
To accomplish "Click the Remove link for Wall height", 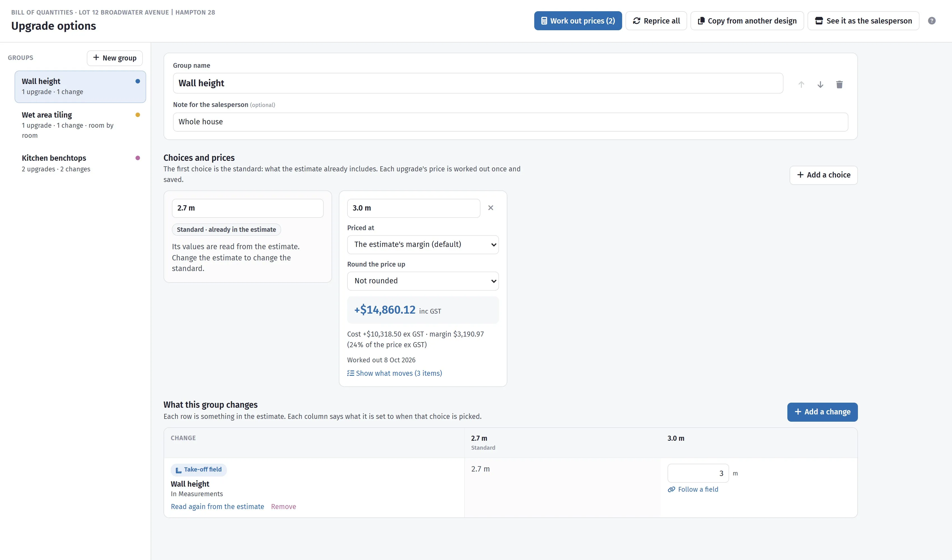I will [283, 507].
